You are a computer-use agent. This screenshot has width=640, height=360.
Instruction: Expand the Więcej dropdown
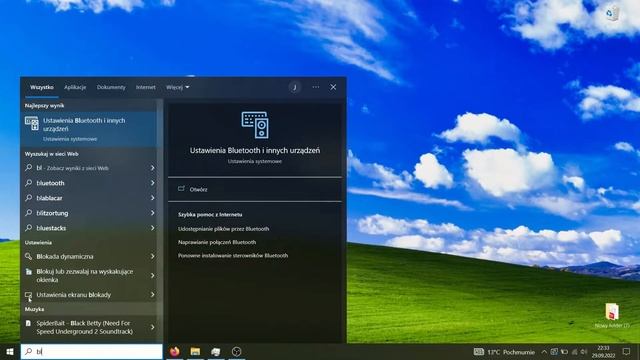(x=178, y=87)
